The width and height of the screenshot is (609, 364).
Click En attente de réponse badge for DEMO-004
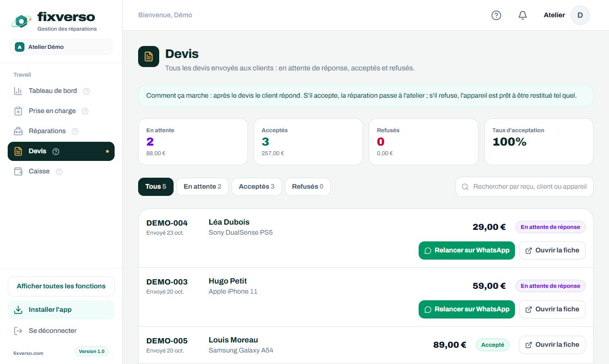point(550,227)
